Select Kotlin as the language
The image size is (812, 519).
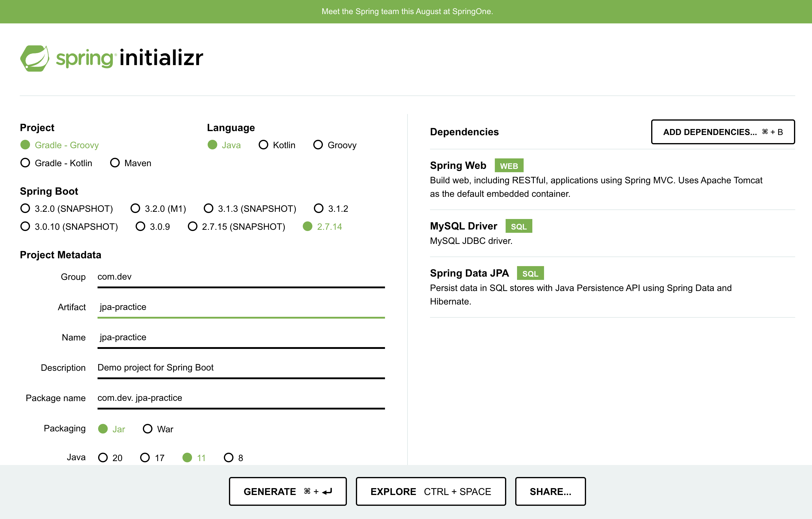pyautogui.click(x=263, y=145)
